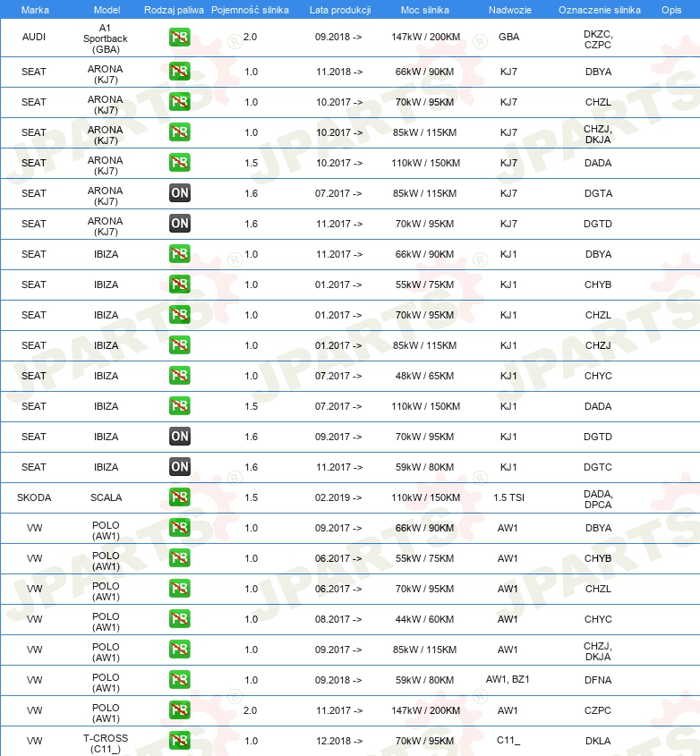
Task: Click body type 1.5 TSI
Action: [x=508, y=497]
